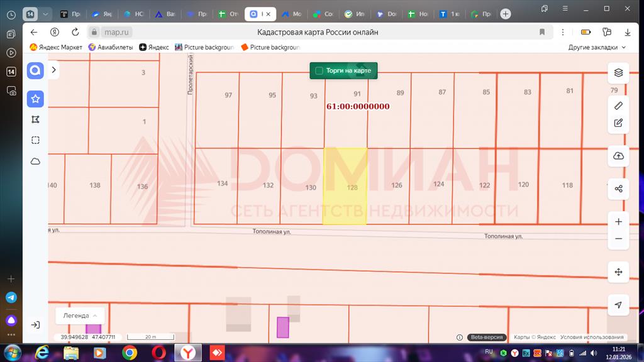The image size is (644, 362).
Task: Open the Другие закладки folder dropdown
Action: (597, 47)
